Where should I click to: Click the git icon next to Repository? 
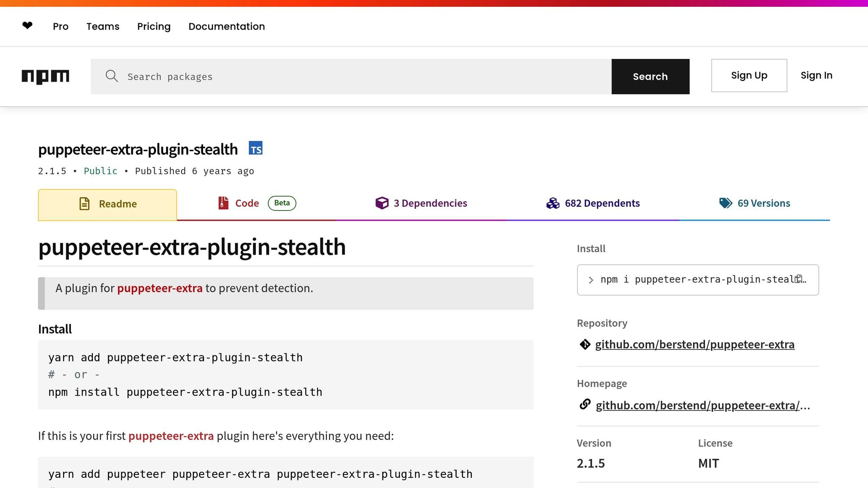585,344
